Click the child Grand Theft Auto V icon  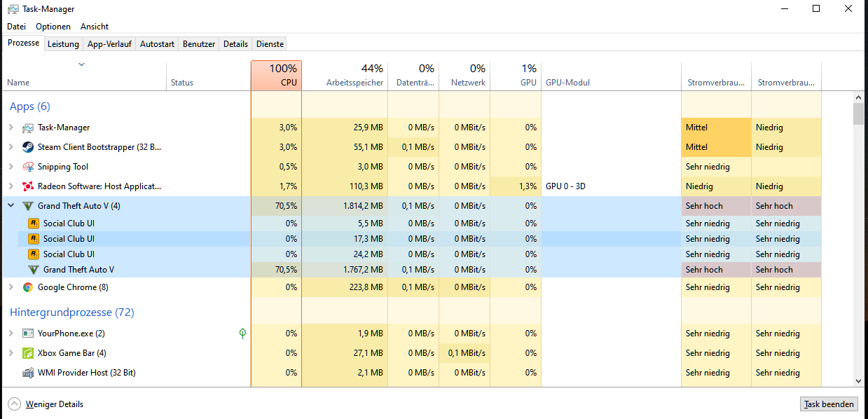tap(34, 270)
